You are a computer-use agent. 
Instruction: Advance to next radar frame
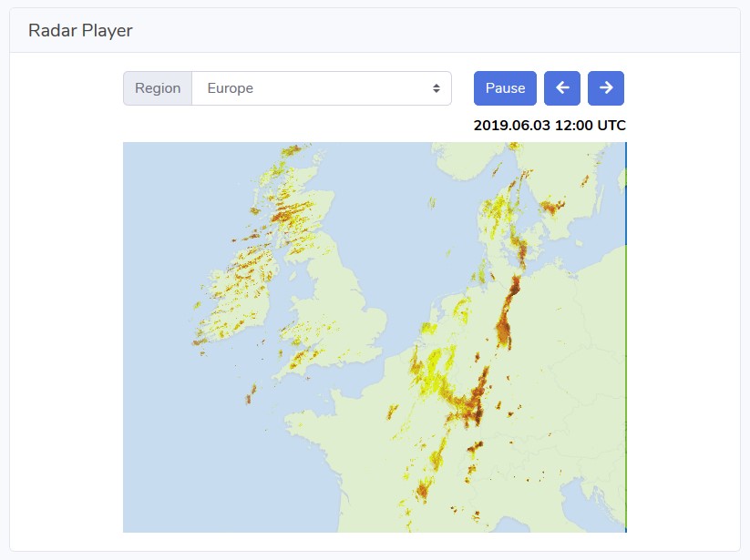coord(606,88)
